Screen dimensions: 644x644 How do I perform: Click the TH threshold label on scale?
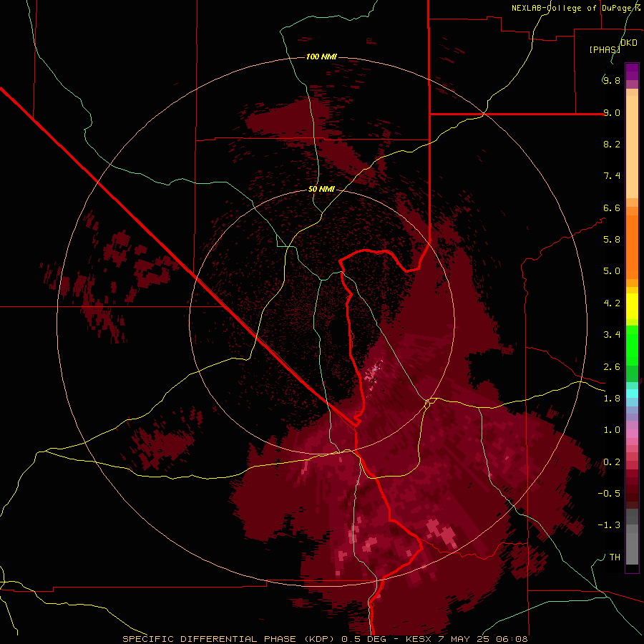pyautogui.click(x=615, y=557)
